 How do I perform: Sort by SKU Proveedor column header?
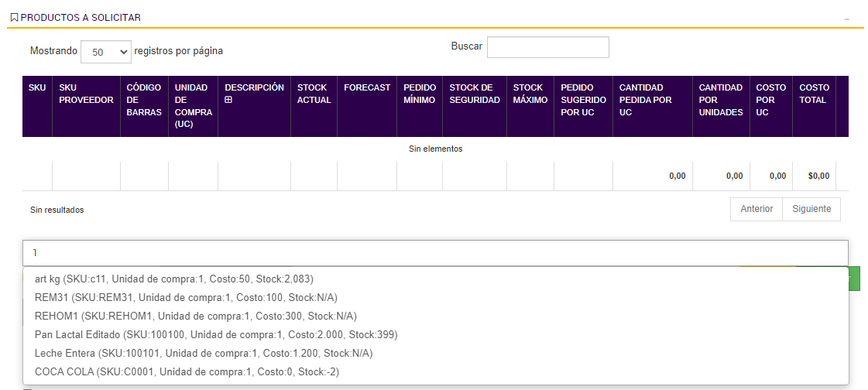point(86,94)
